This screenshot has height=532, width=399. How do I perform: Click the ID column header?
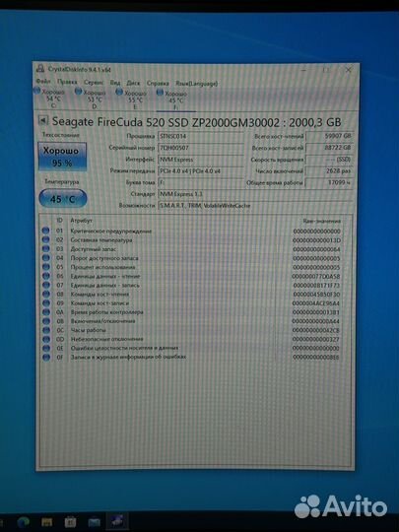[59, 221]
